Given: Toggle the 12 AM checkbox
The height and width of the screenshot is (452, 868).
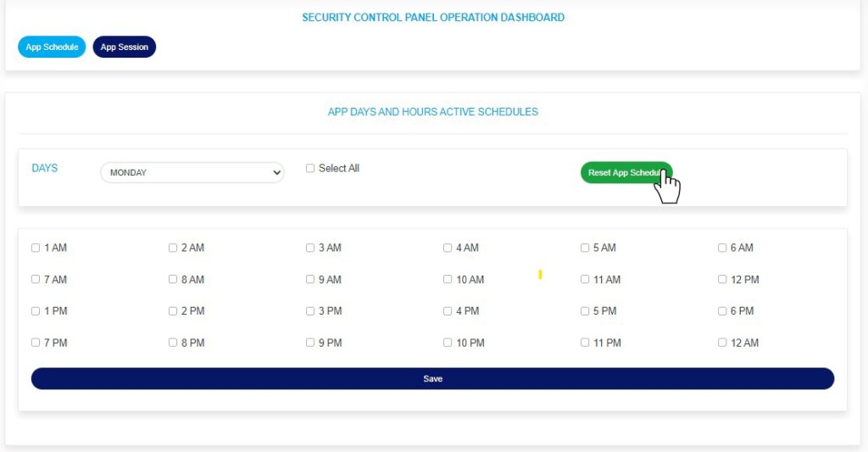Looking at the screenshot, I should (x=722, y=343).
